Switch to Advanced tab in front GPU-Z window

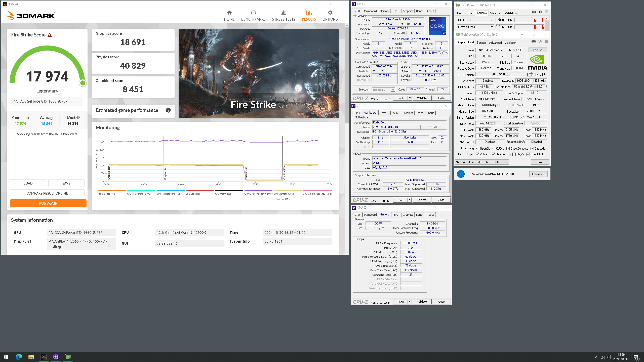(495, 43)
